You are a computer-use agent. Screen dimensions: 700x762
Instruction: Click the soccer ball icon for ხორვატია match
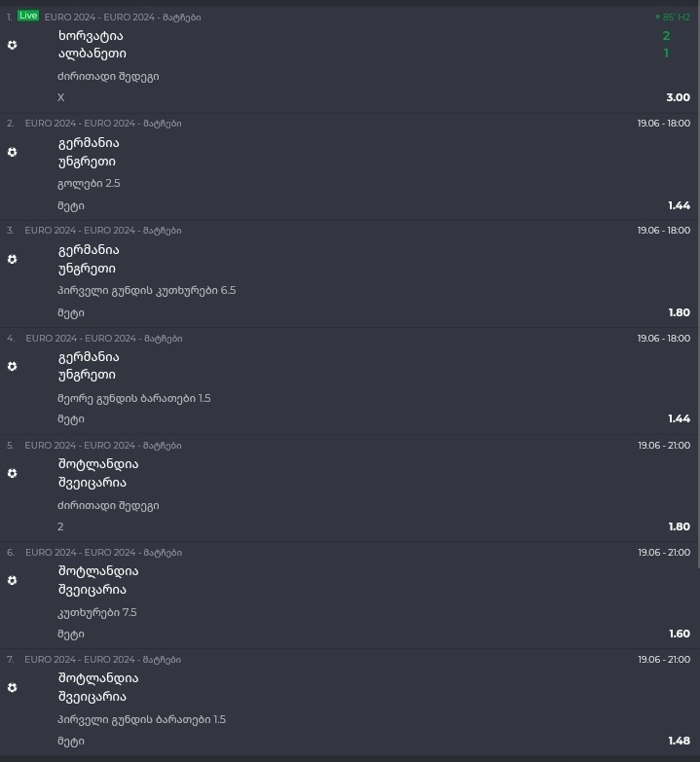click(x=12, y=45)
